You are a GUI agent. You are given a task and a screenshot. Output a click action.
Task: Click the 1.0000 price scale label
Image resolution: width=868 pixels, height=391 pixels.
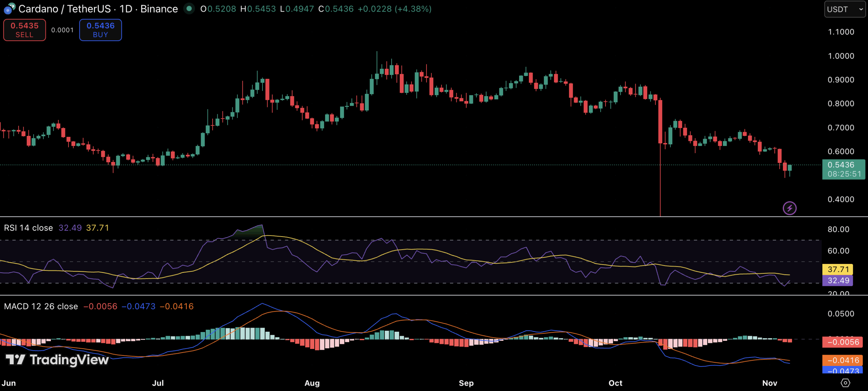(841, 56)
